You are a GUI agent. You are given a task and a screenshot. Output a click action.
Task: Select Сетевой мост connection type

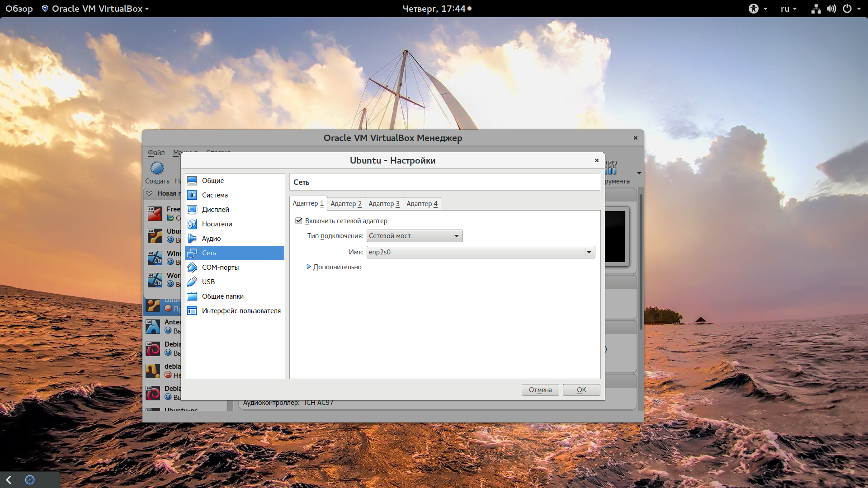click(414, 235)
